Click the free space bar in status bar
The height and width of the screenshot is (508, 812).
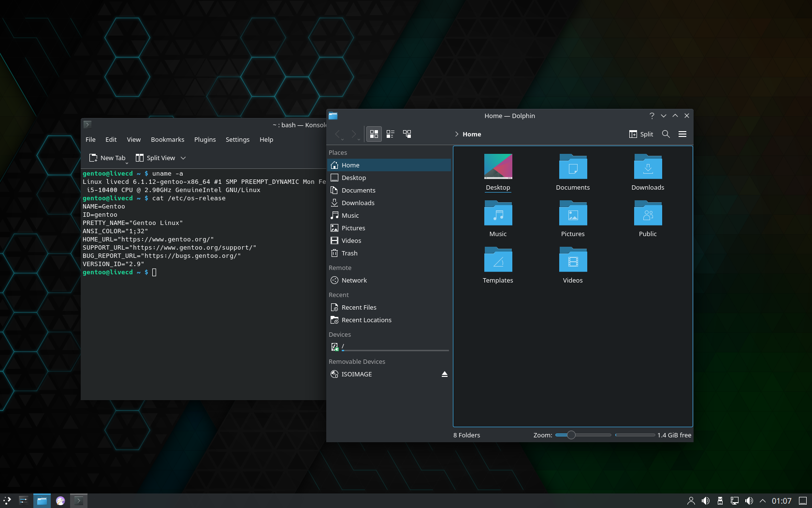pos(635,435)
